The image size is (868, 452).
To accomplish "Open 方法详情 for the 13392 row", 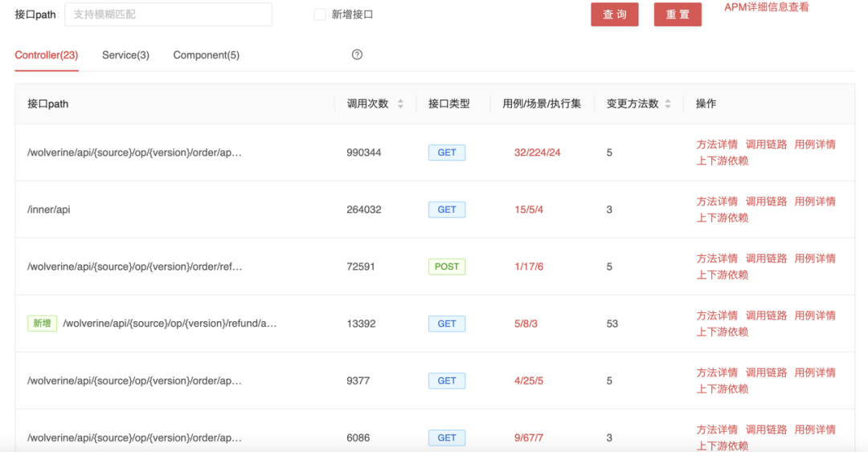I will (x=717, y=316).
